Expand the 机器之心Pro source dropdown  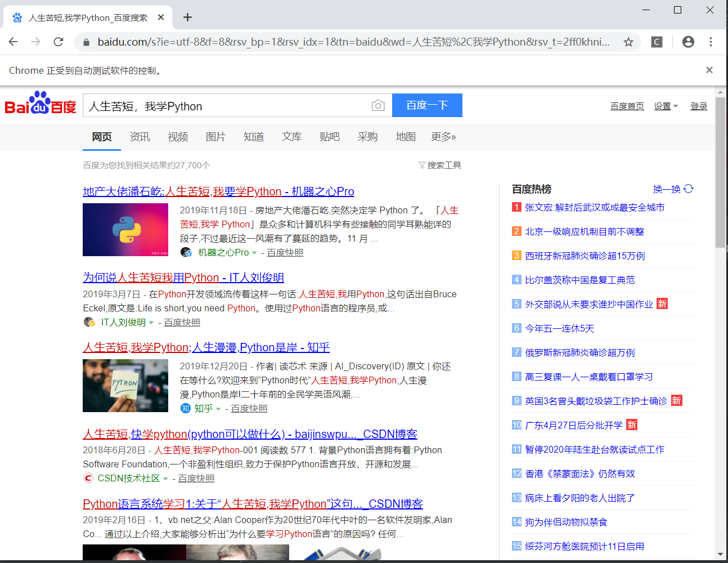pos(254,253)
